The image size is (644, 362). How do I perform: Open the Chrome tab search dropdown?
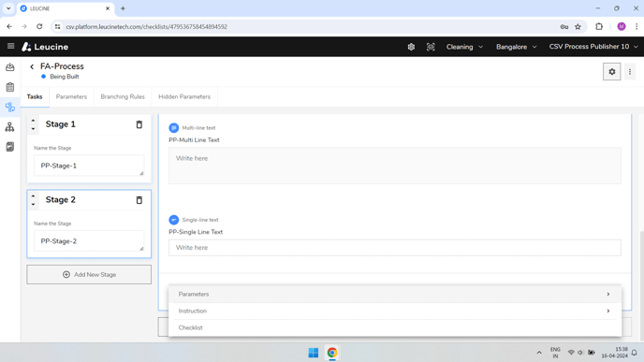(8, 8)
